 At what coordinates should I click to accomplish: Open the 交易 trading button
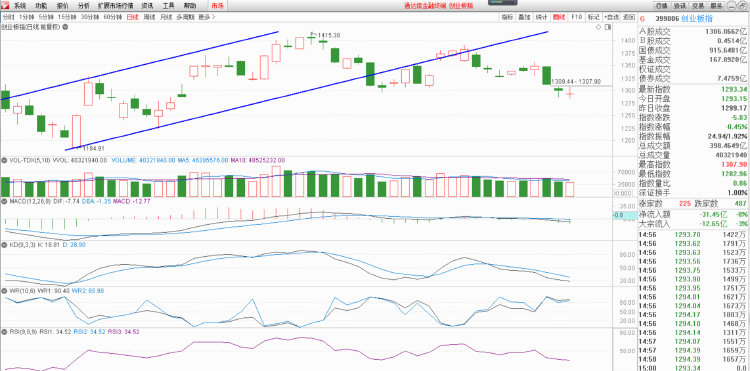click(x=698, y=6)
